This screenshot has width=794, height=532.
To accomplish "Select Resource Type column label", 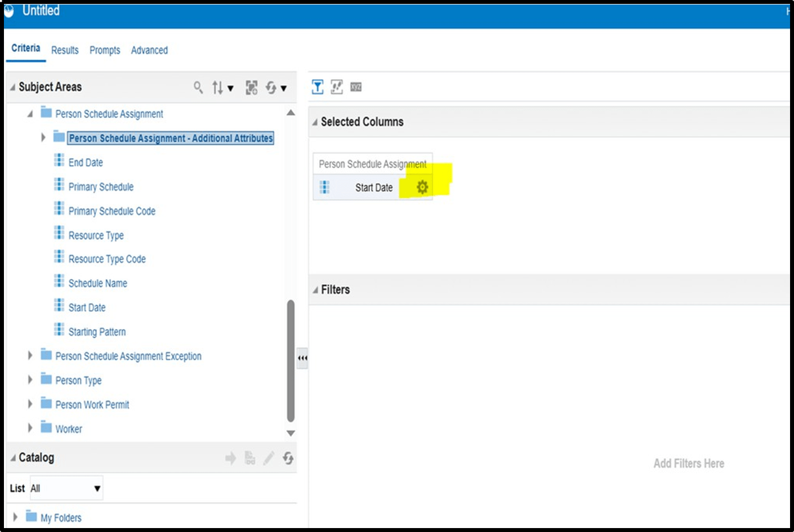I will click(x=96, y=235).
